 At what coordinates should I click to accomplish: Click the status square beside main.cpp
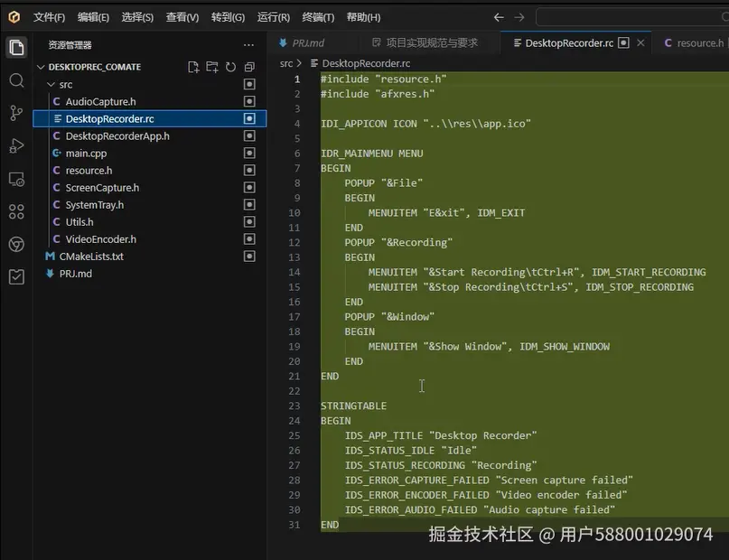point(249,154)
